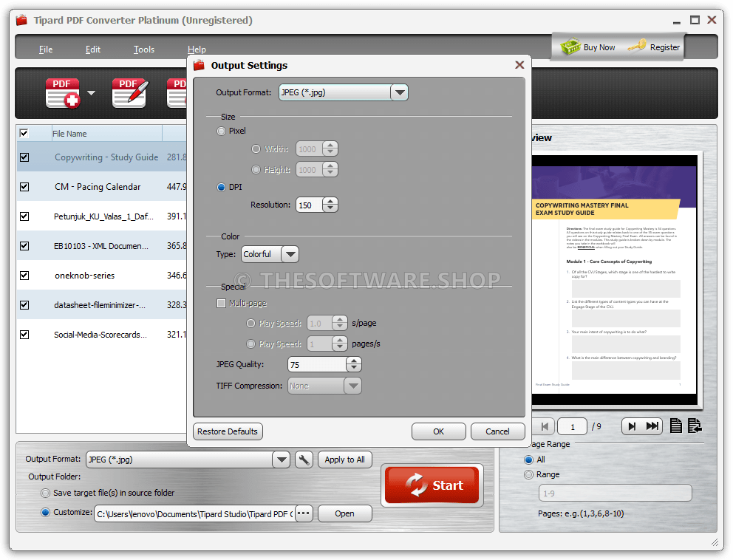This screenshot has width=733, height=560.
Task: Increase JPEG Quality with the up stepper
Action: point(353,361)
